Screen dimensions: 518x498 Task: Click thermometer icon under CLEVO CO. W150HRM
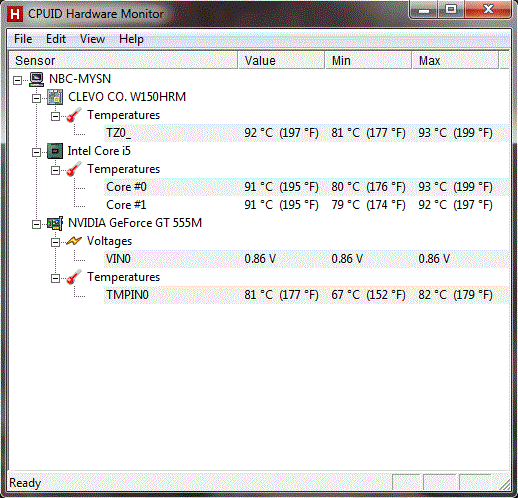point(74,115)
